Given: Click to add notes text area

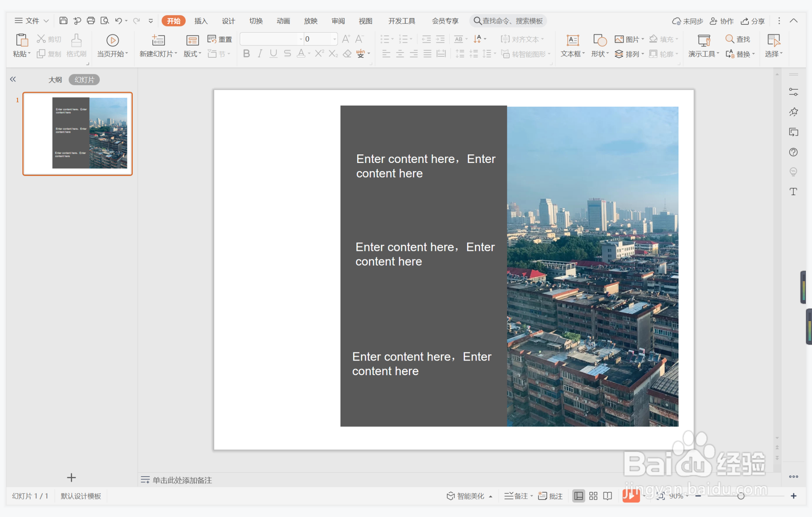Looking at the screenshot, I should pos(182,480).
